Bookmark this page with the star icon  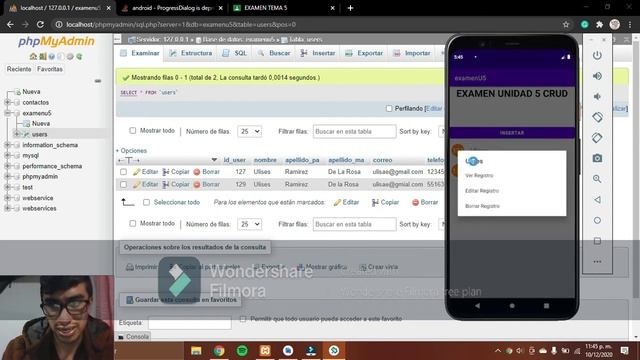coord(566,24)
